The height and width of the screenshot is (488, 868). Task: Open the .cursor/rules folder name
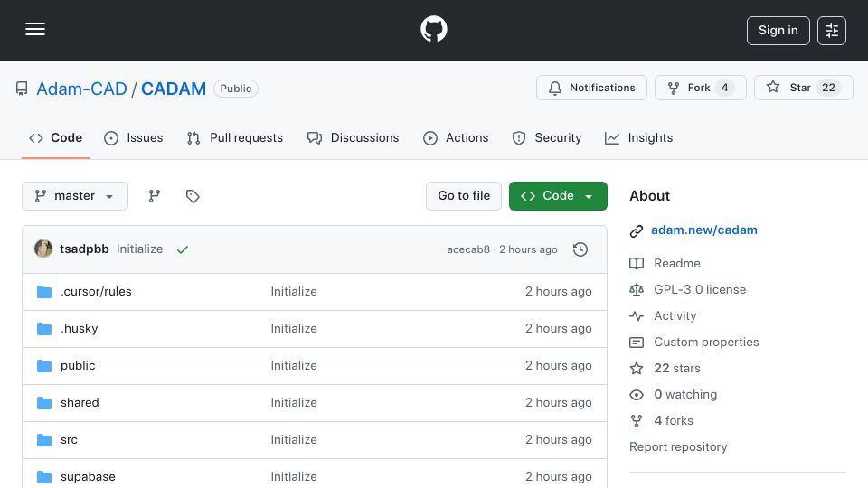(x=96, y=292)
